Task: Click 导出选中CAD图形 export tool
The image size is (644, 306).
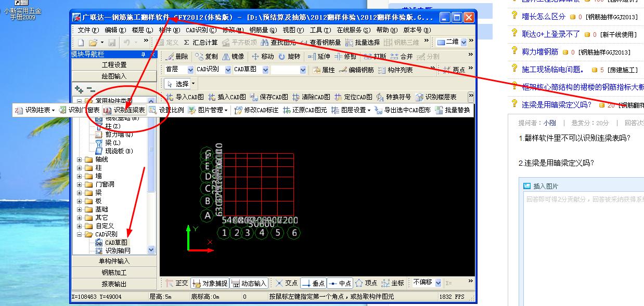Action: (x=403, y=110)
